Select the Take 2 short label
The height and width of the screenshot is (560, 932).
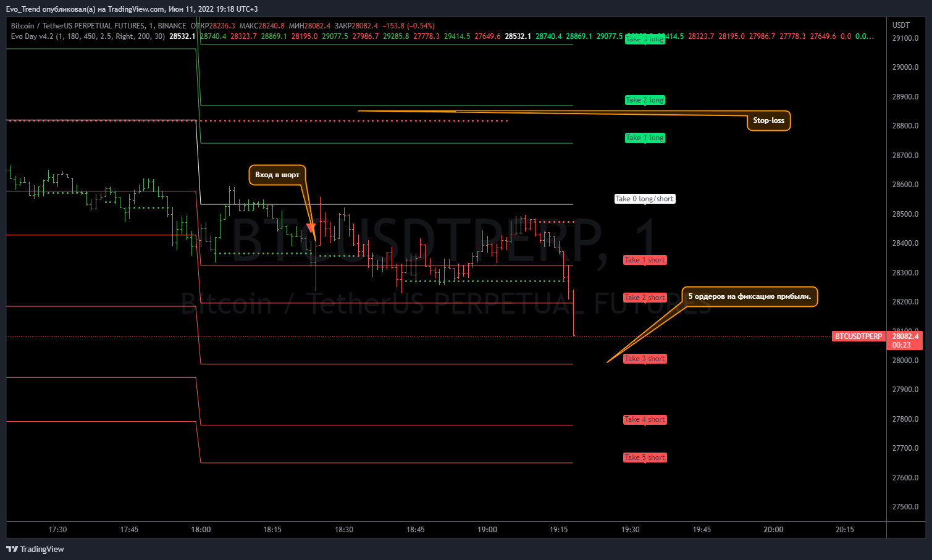click(645, 298)
